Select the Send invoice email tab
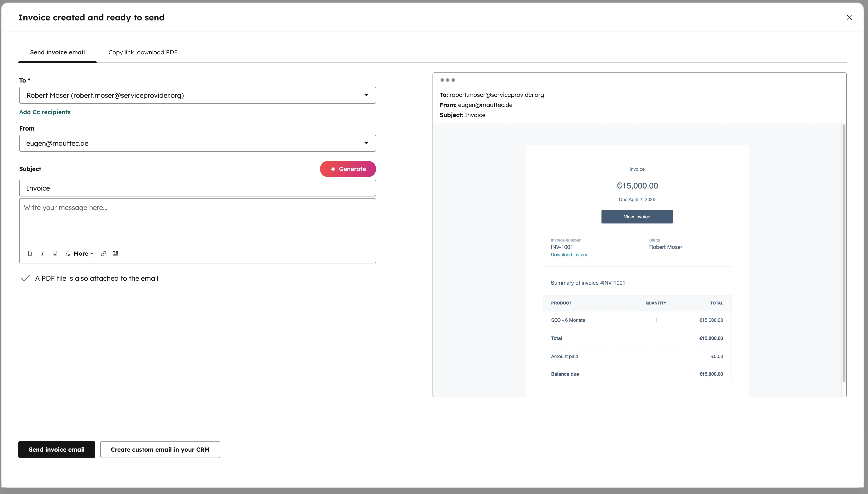The height and width of the screenshot is (494, 868). [57, 52]
